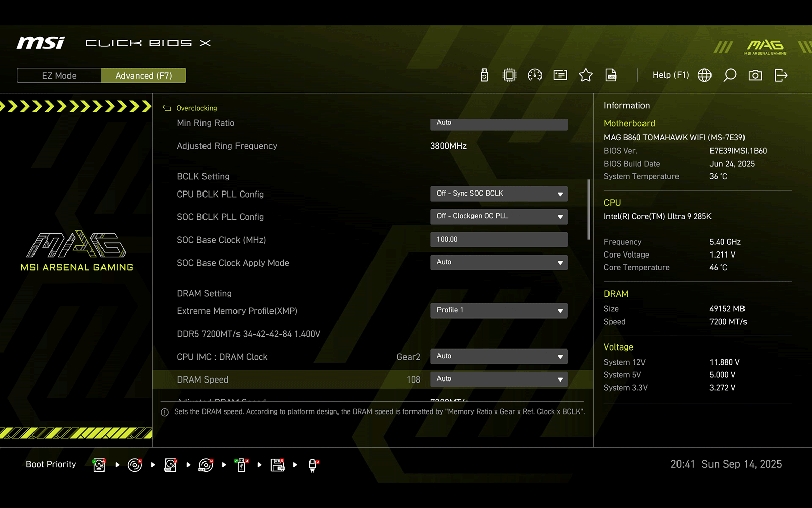Click the CPU chip icon in toolbar
The width and height of the screenshot is (812, 508).
tap(510, 75)
